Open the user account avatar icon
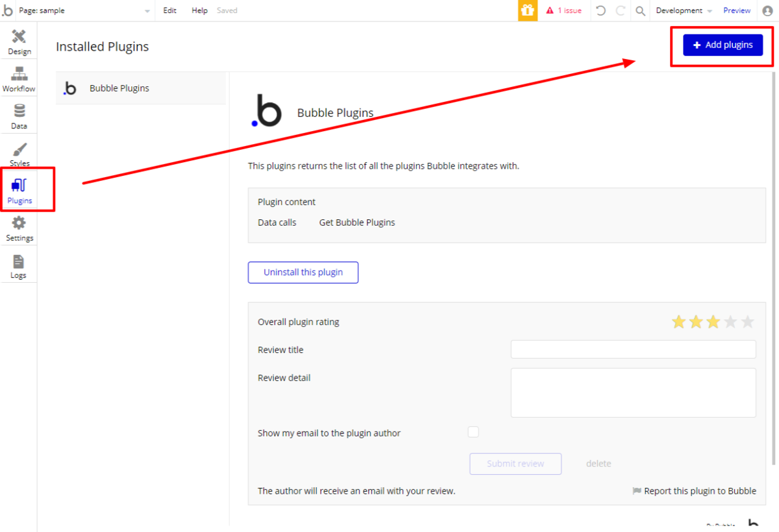779x532 pixels. coord(767,10)
